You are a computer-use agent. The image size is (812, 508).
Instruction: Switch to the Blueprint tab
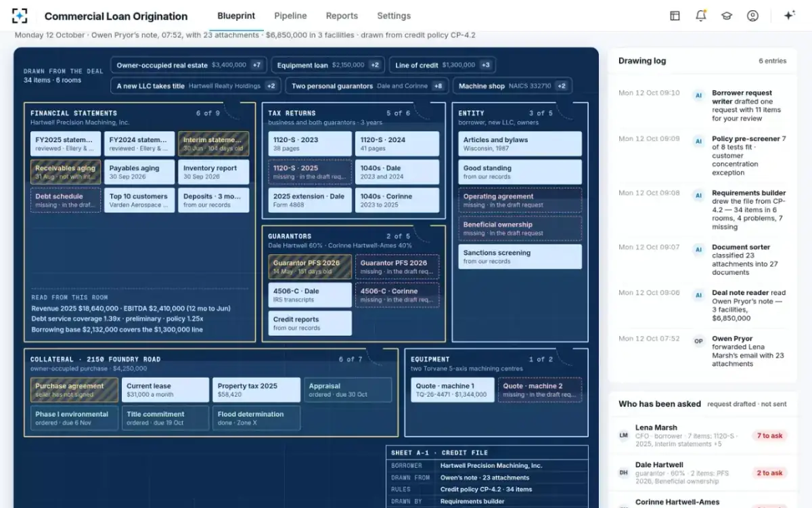point(236,16)
